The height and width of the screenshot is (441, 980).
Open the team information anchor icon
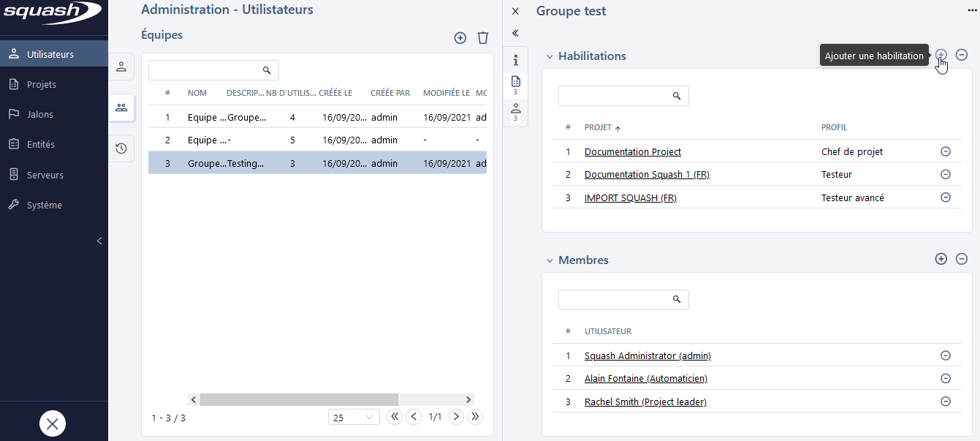[515, 60]
